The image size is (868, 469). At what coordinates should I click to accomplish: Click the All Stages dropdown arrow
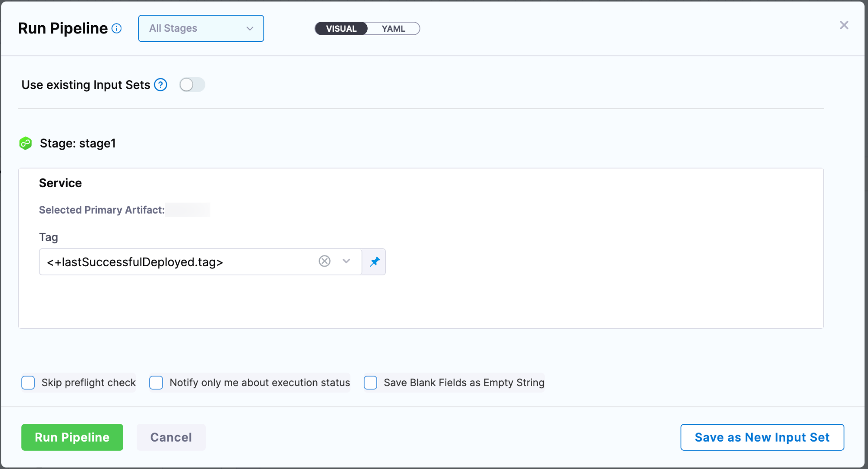[250, 29]
